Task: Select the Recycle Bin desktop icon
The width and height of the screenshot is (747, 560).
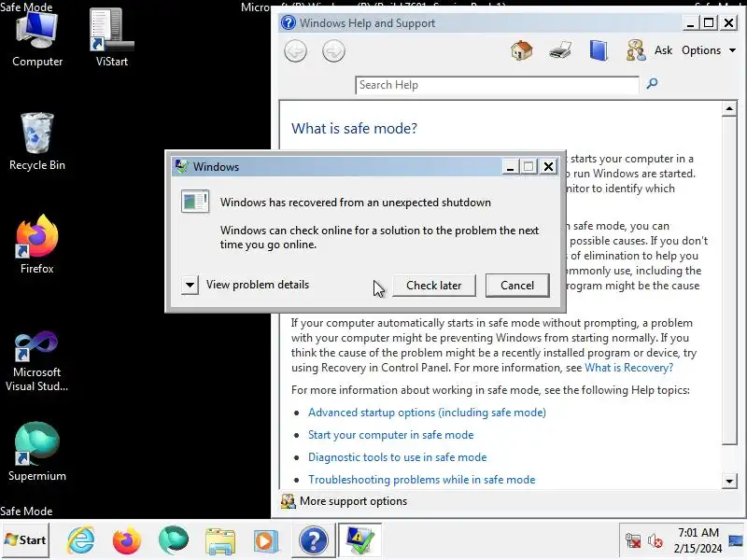Action: click(37, 142)
